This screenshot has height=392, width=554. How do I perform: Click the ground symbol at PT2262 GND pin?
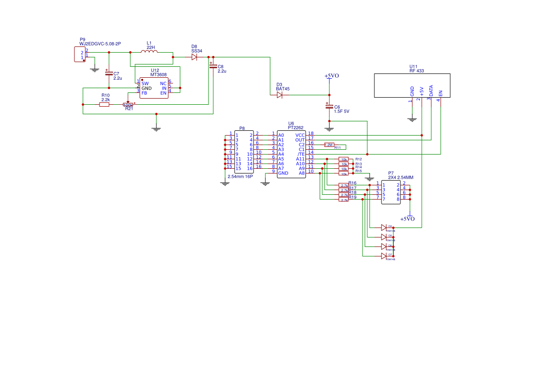coord(265,183)
